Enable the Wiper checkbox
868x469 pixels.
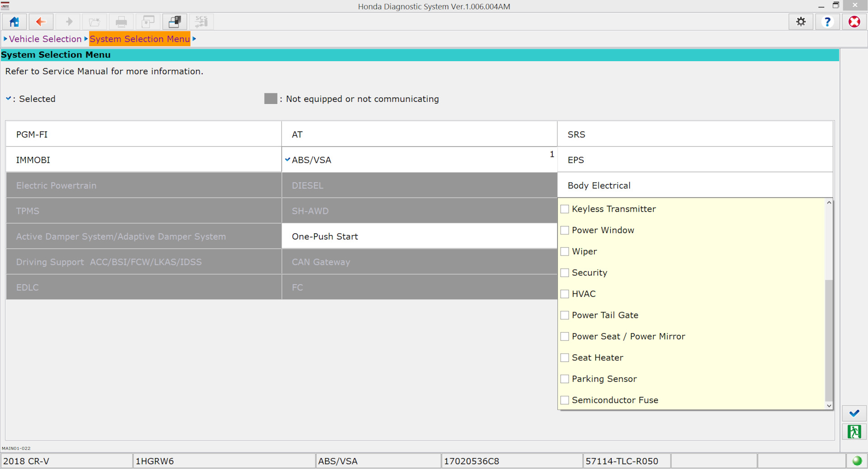(x=565, y=251)
